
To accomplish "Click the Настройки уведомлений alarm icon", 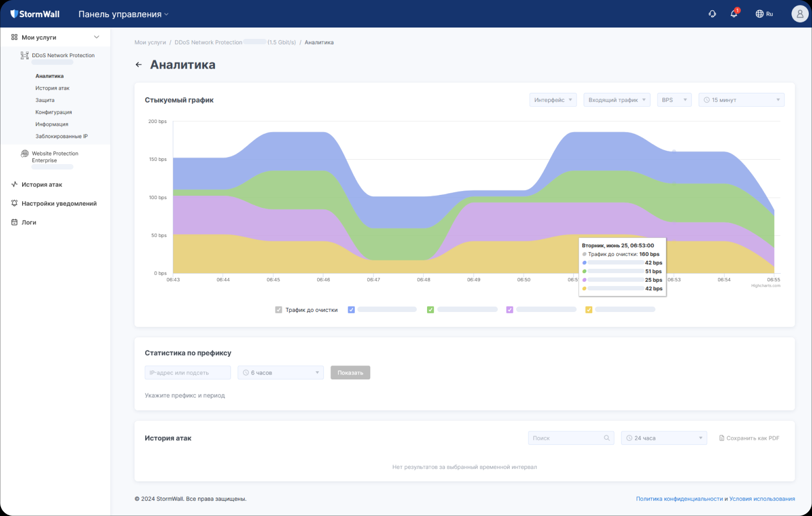I will (x=15, y=203).
